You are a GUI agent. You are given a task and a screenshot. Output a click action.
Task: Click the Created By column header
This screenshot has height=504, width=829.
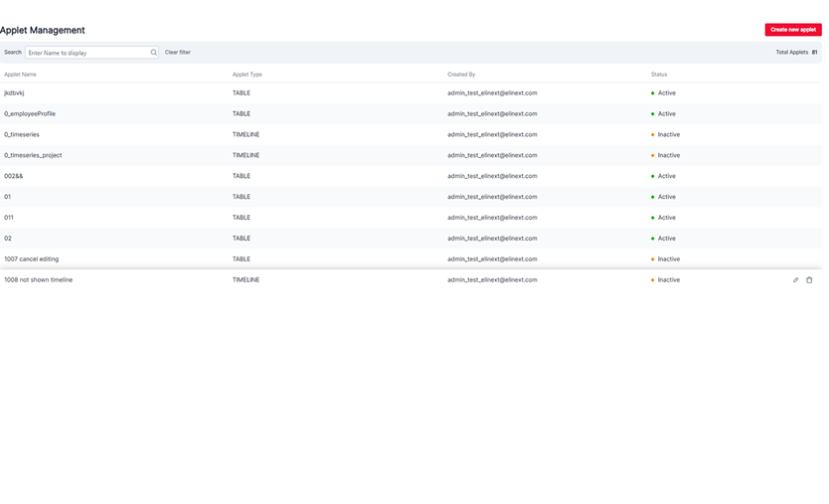tap(461, 75)
